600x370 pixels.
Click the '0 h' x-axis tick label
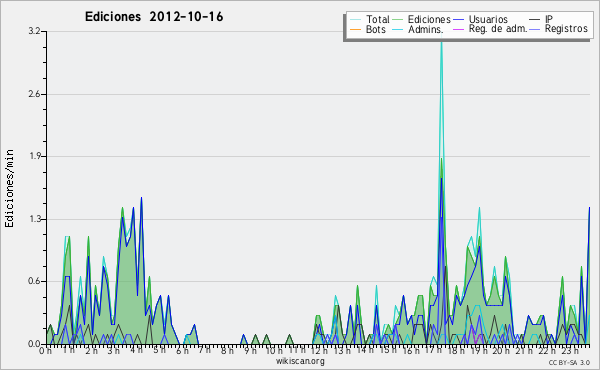point(46,350)
